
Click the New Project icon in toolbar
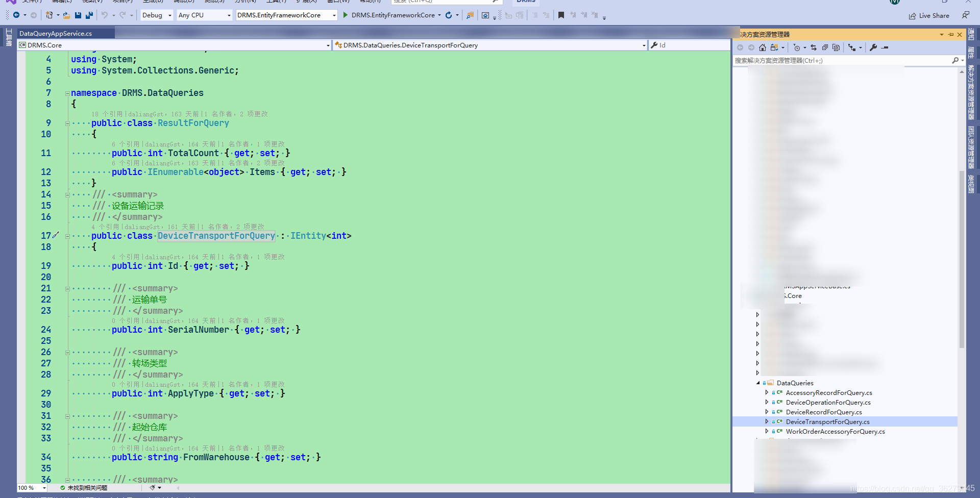tap(50, 15)
